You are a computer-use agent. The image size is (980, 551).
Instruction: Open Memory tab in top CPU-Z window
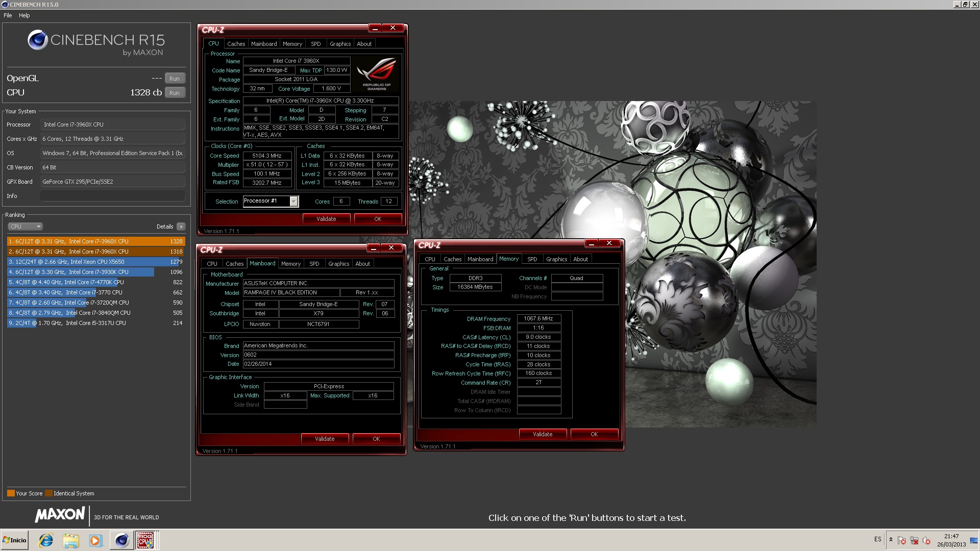[292, 44]
